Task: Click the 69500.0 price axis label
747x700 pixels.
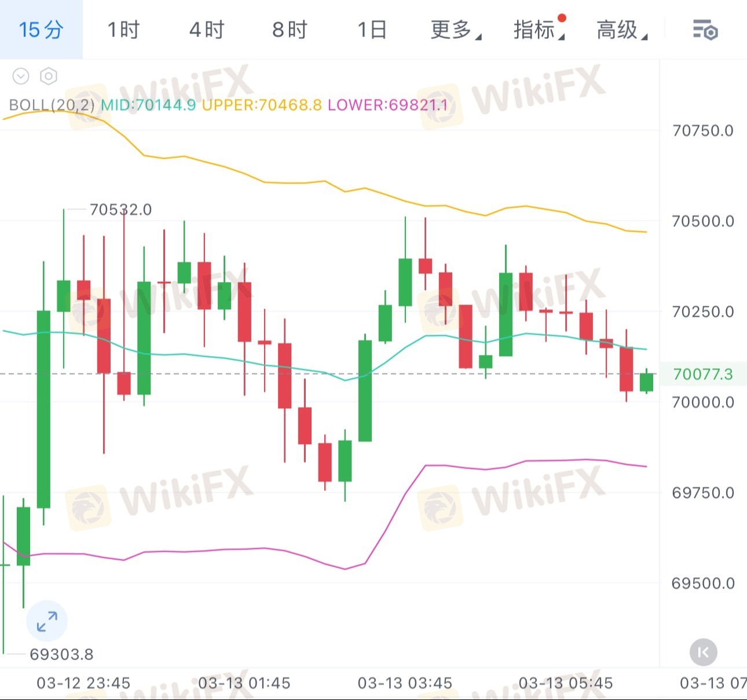Action: coord(703,583)
